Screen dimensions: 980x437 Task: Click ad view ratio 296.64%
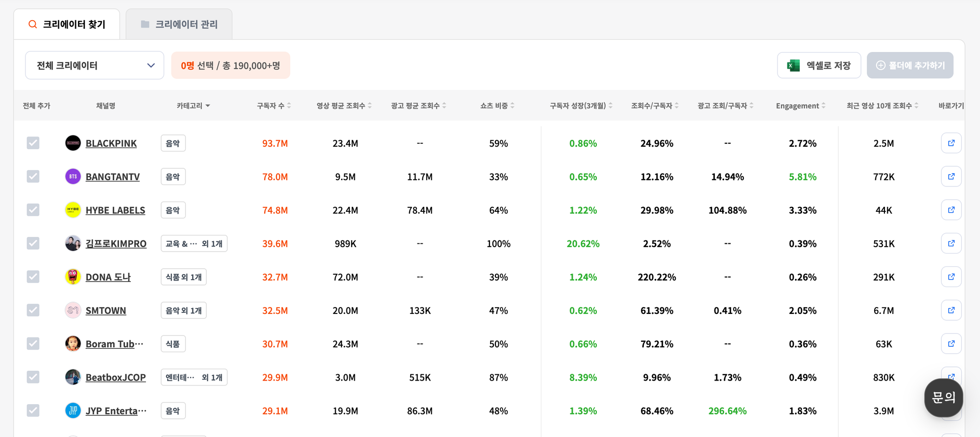click(x=728, y=411)
